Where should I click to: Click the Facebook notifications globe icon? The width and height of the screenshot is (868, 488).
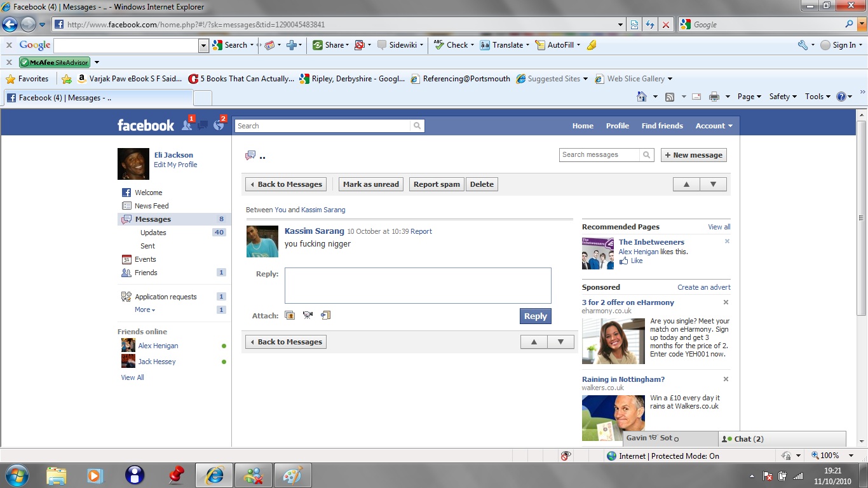219,125
